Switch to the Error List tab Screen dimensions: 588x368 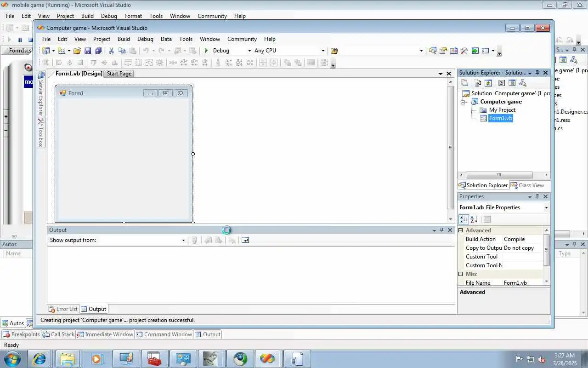pyautogui.click(x=63, y=309)
